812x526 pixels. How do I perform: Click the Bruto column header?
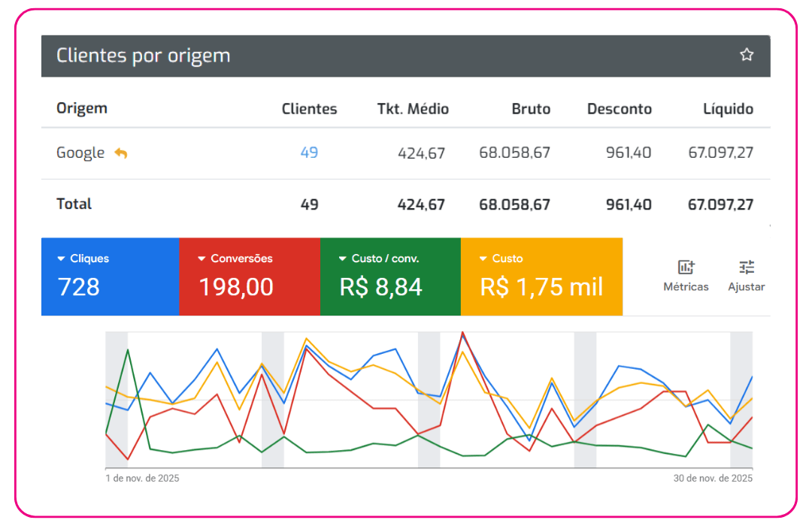[531, 109]
